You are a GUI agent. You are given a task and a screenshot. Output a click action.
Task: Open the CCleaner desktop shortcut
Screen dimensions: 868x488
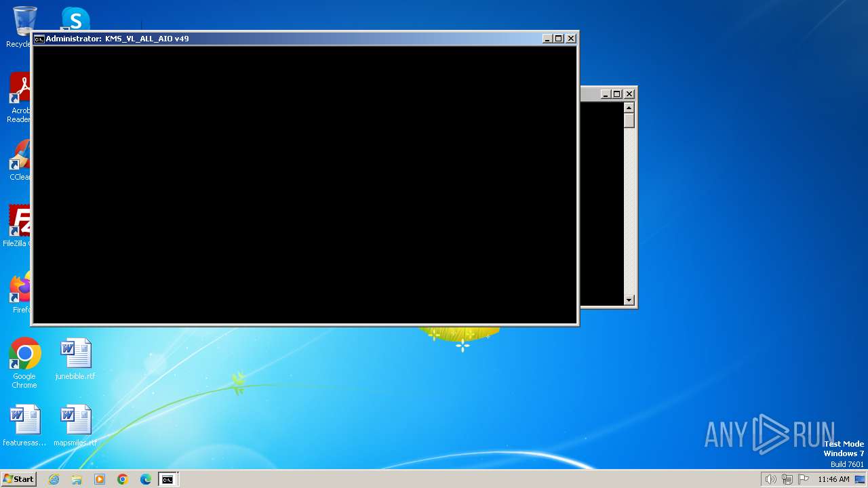click(x=20, y=161)
